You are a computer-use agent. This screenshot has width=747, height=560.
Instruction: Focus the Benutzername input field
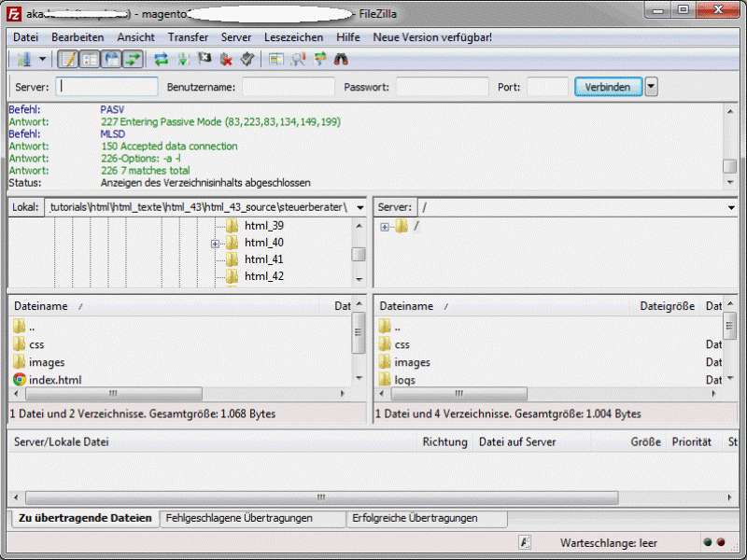(x=289, y=87)
